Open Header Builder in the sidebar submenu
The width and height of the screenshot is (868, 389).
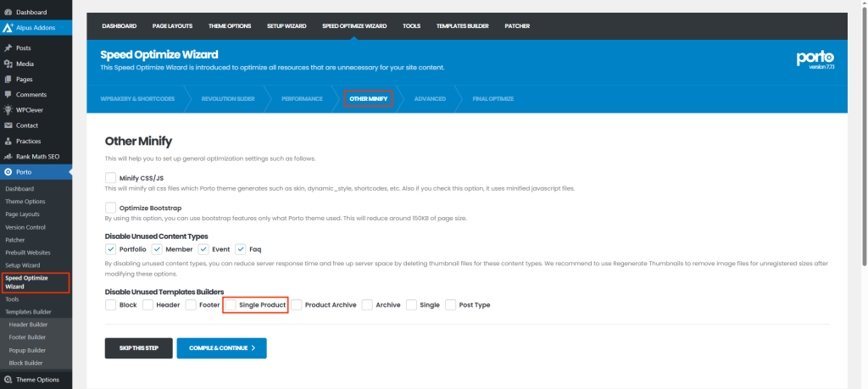pos(27,325)
